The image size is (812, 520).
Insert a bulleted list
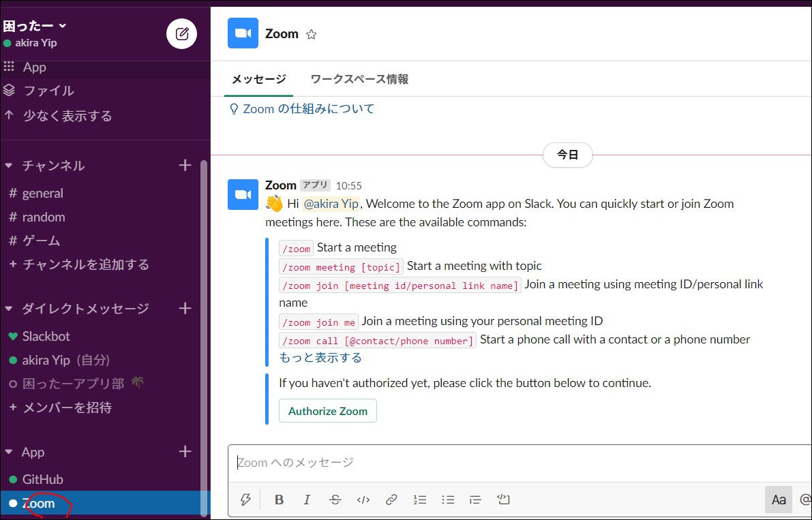pos(448,500)
